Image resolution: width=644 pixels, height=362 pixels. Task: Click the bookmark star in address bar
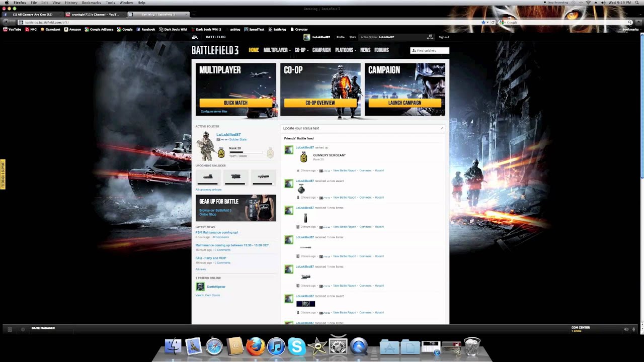coord(484,23)
